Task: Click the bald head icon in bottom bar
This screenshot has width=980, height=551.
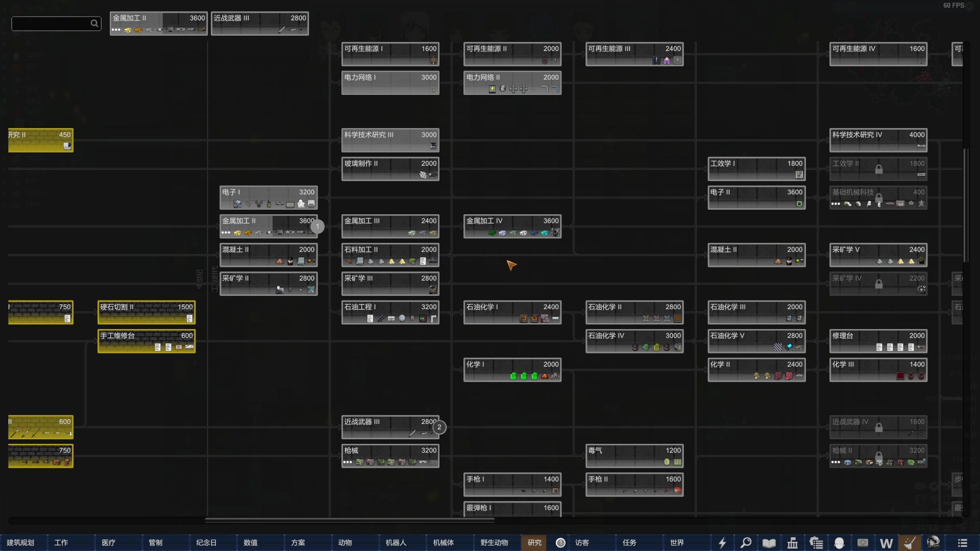Action: click(839, 543)
